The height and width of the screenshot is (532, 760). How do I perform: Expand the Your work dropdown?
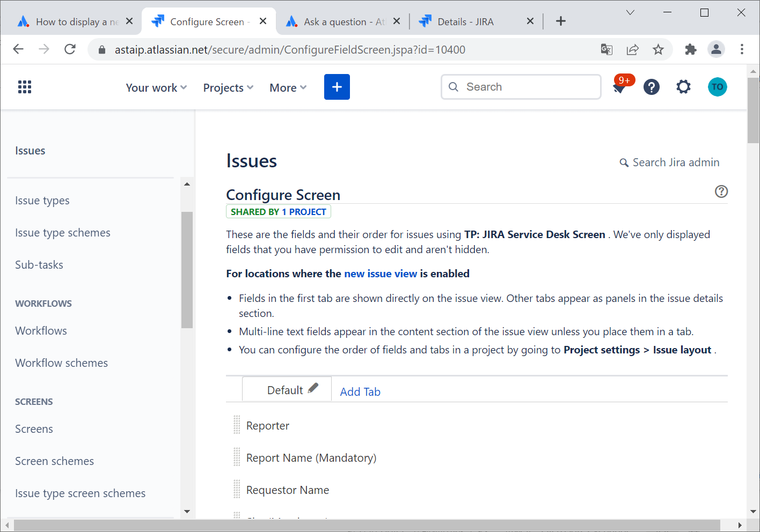pyautogui.click(x=156, y=87)
